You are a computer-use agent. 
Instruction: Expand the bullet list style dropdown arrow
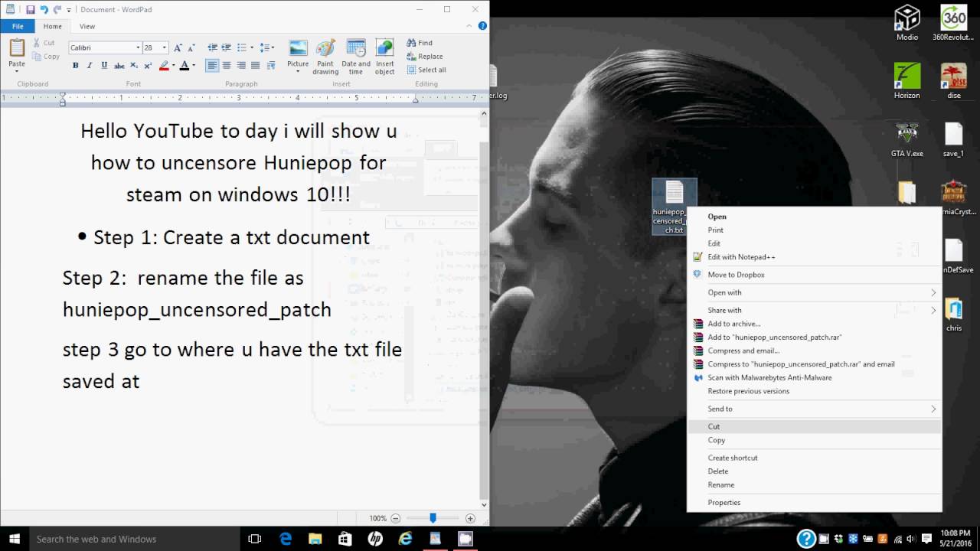click(x=252, y=47)
